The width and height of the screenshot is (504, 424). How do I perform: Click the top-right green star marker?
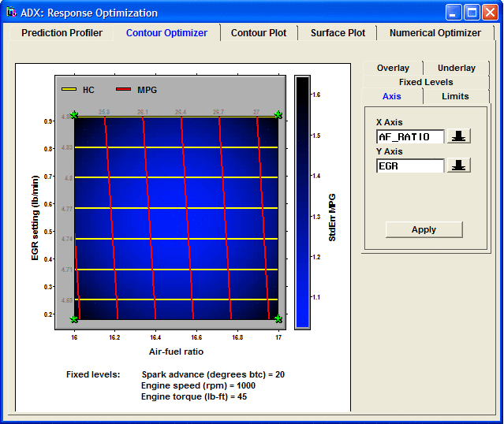coord(278,115)
